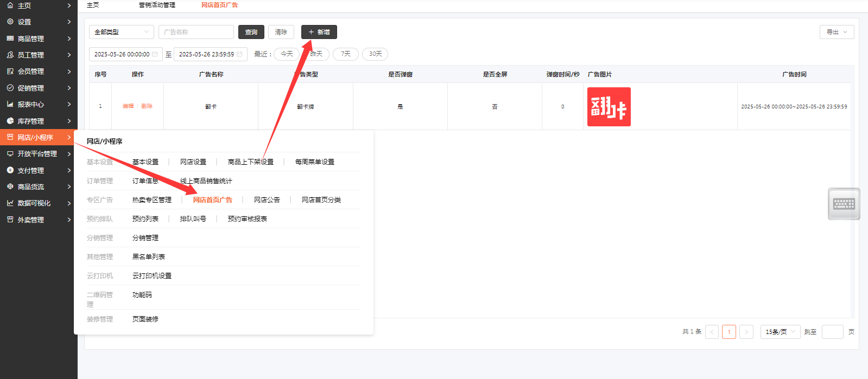Click the 报表中心 chart icon
Screen dimensions: 868x379
[x=10, y=104]
